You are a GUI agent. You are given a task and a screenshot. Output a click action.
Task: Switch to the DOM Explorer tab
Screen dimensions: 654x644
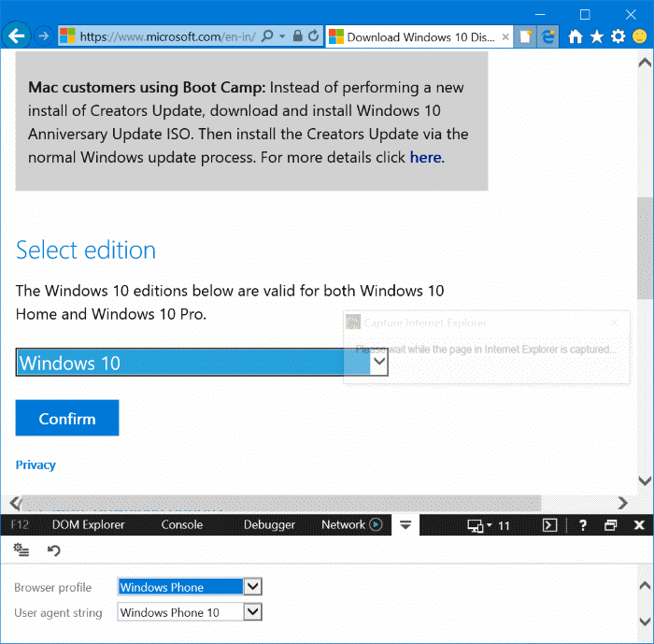click(x=88, y=524)
